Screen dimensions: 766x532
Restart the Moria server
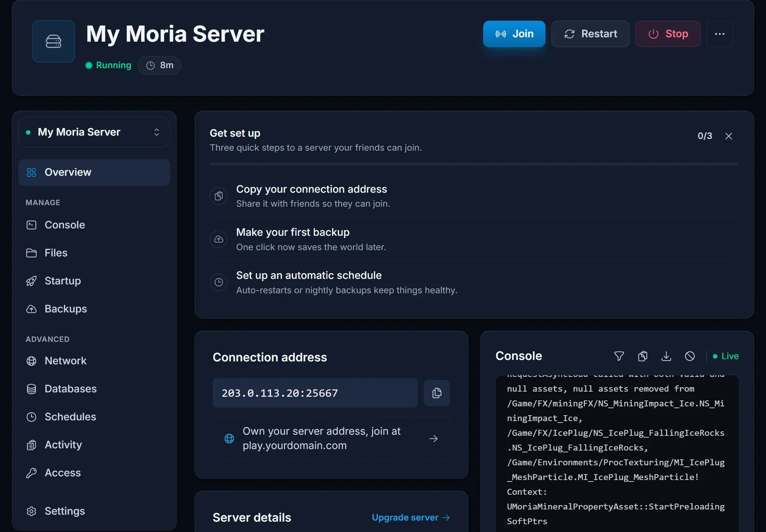[x=590, y=34]
